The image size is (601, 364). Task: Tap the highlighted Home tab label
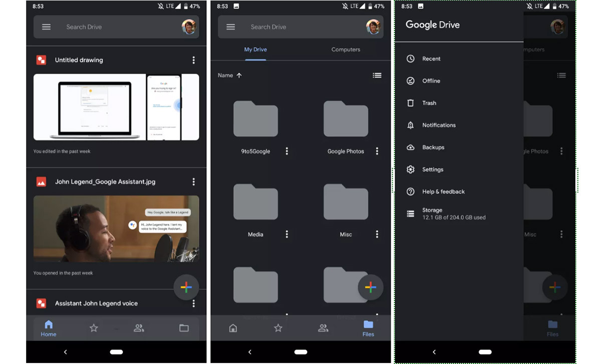tap(49, 334)
